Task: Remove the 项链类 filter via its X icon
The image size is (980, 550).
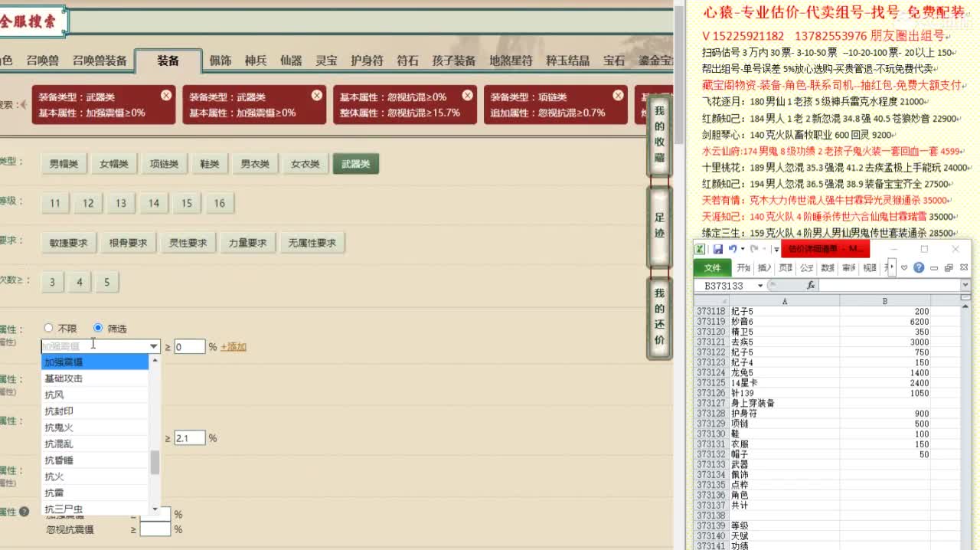Action: (x=617, y=96)
